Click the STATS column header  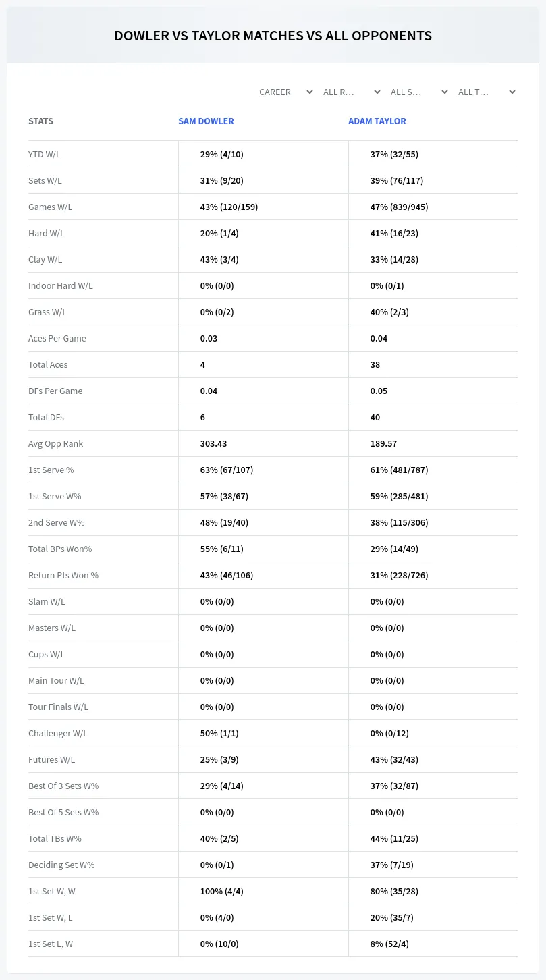point(40,121)
